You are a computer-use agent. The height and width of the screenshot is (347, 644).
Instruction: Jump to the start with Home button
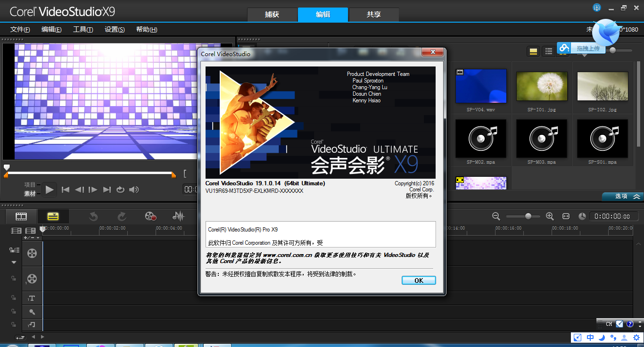coord(66,190)
